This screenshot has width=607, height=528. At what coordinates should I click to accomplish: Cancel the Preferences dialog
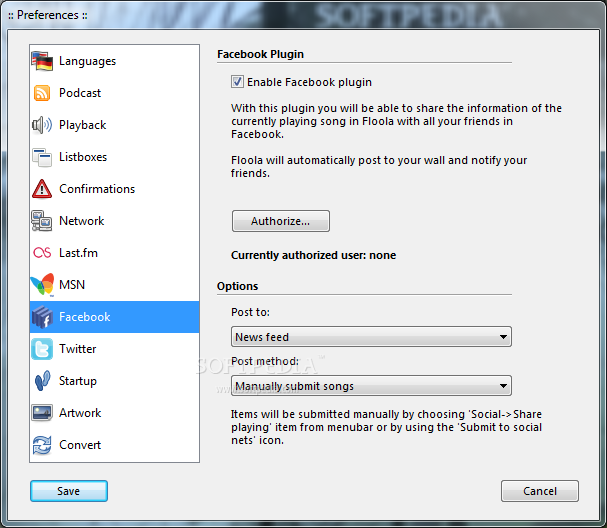click(540, 491)
